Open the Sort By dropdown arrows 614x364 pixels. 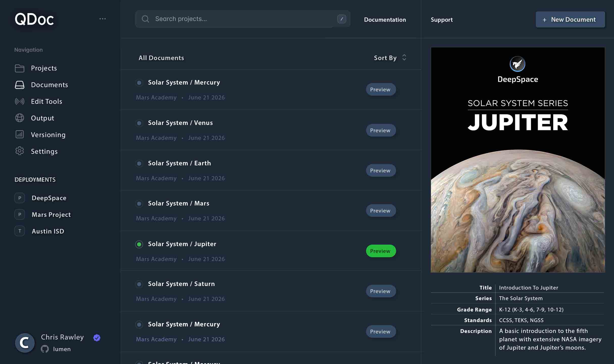coord(404,58)
